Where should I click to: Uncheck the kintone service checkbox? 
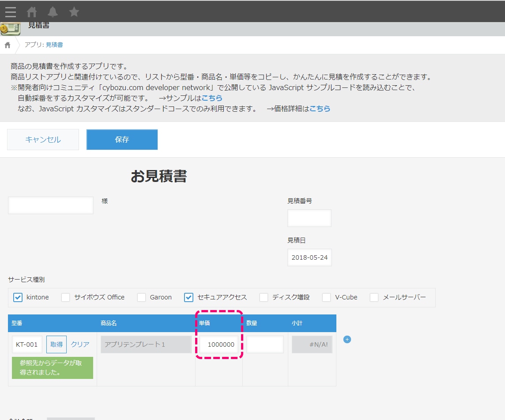[x=18, y=297]
